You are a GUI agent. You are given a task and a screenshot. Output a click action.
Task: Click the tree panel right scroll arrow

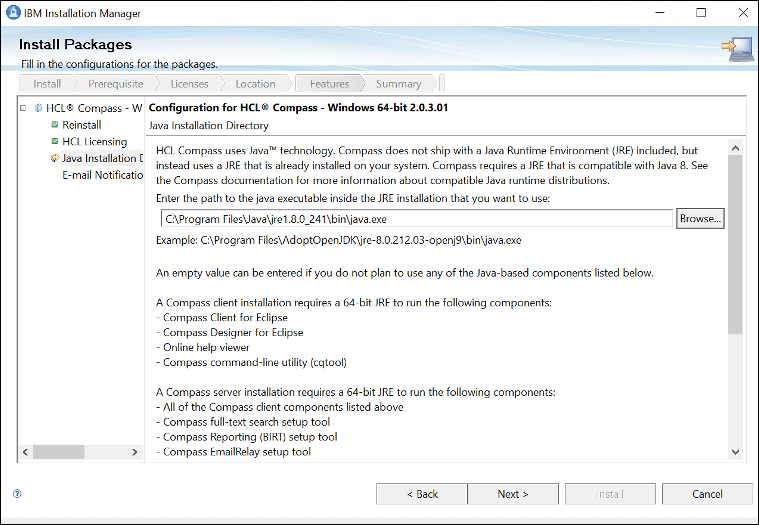click(x=135, y=452)
